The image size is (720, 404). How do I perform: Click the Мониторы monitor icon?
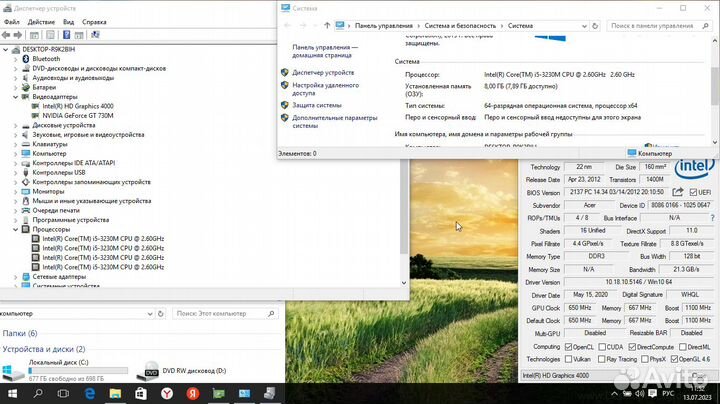coord(26,191)
